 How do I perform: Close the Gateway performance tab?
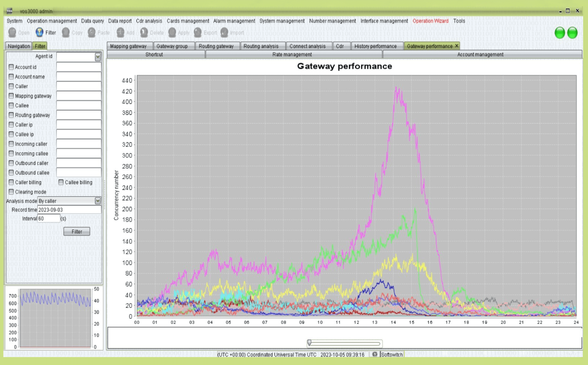pyautogui.click(x=457, y=46)
